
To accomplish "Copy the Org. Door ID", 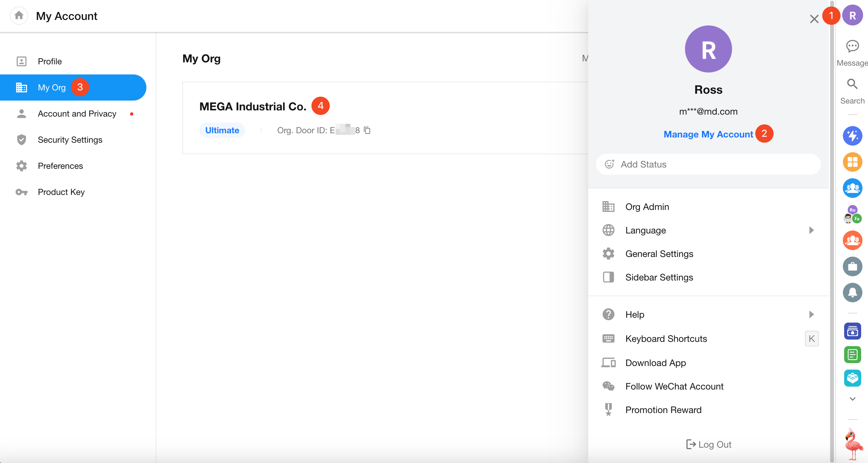I will pos(367,130).
